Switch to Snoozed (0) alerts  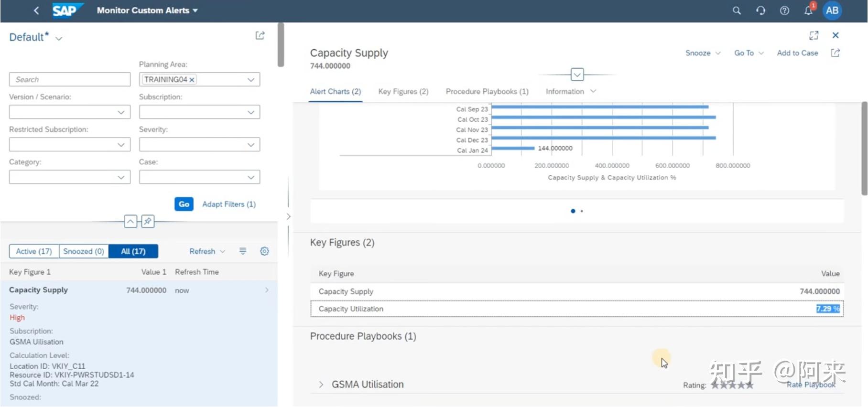(84, 251)
